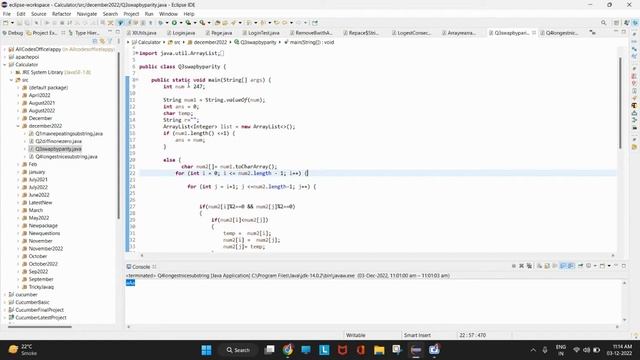Click the Clear Console icon
This screenshot has width=640, height=360.
[x=540, y=266]
